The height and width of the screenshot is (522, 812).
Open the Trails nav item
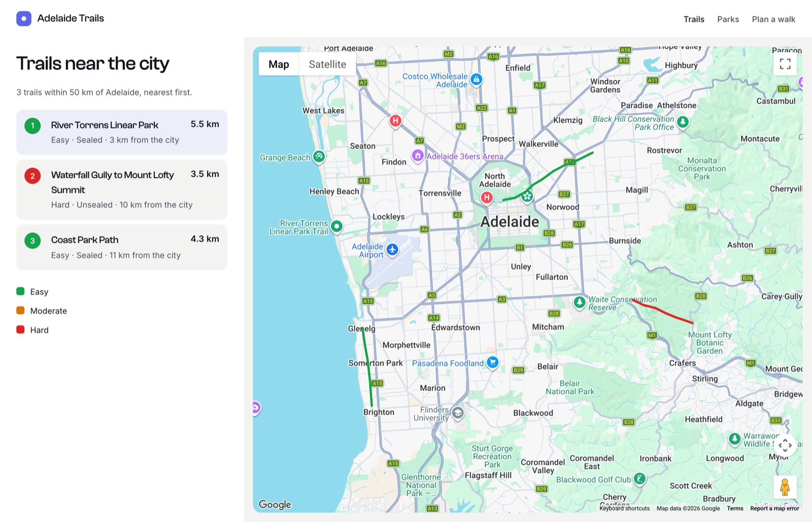click(x=694, y=19)
